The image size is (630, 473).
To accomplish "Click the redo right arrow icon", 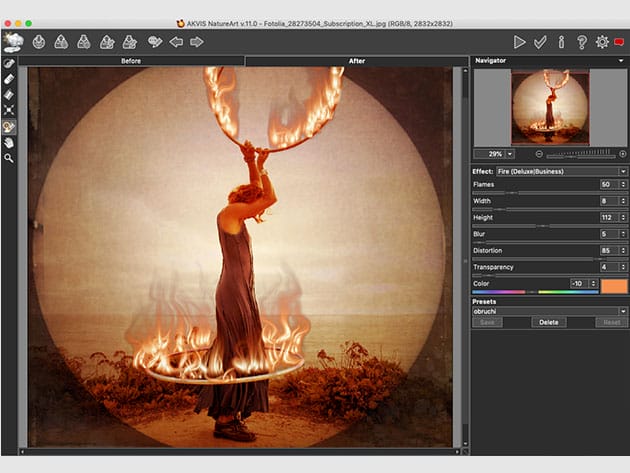I will click(197, 42).
